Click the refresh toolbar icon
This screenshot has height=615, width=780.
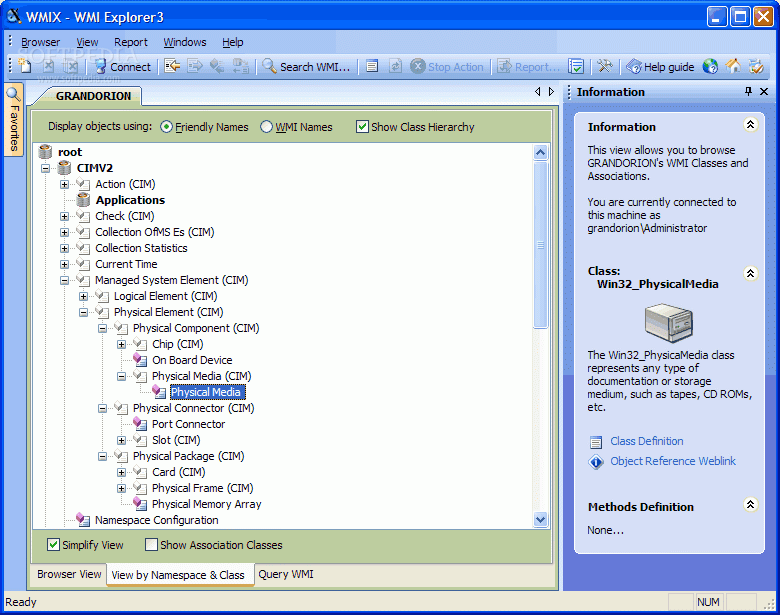[395, 66]
